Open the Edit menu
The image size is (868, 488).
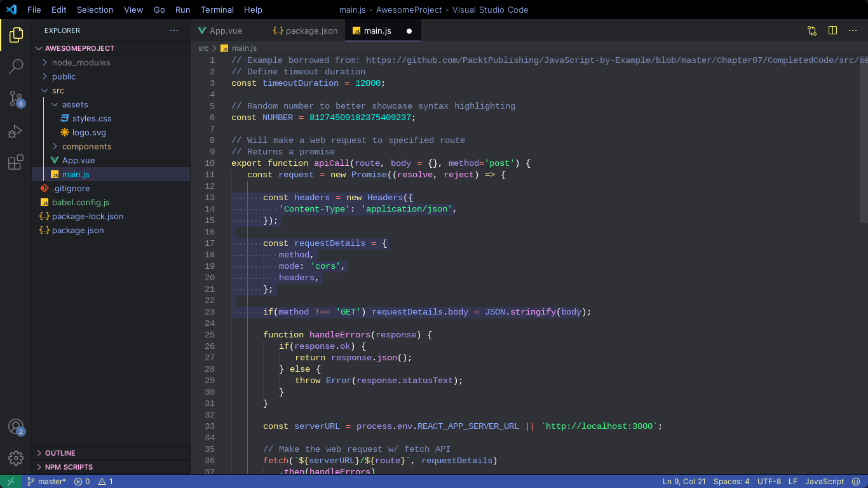[x=59, y=10]
